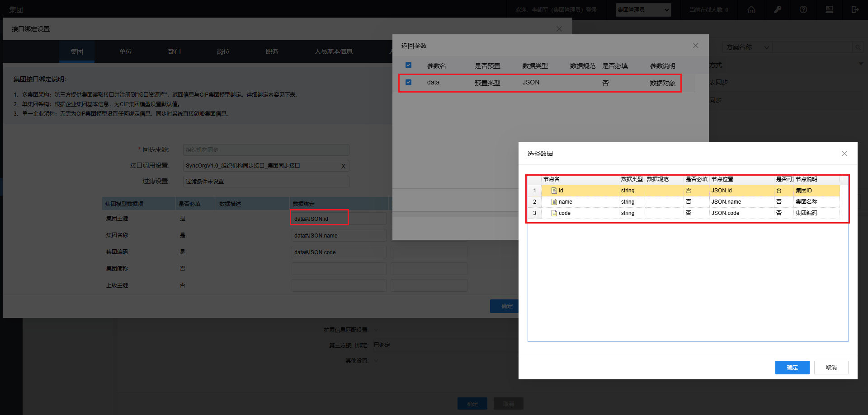Click the data#JSON.id binding field
This screenshot has width=868, height=415.
339,219
